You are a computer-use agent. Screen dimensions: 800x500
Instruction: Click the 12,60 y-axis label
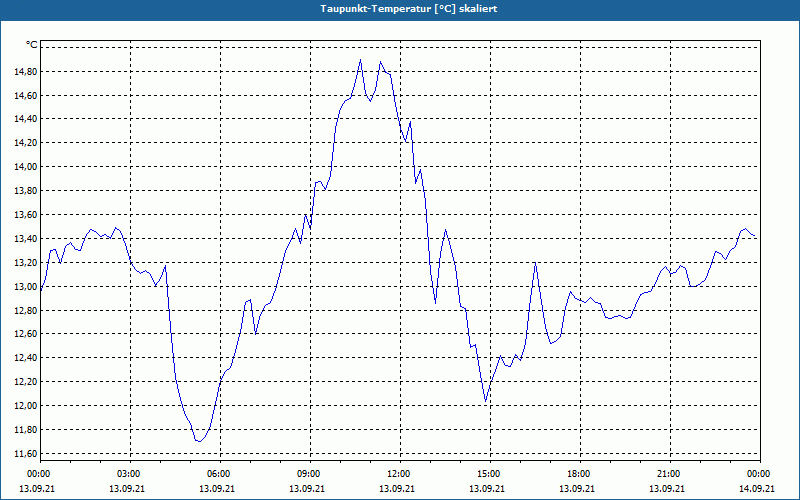tap(25, 334)
